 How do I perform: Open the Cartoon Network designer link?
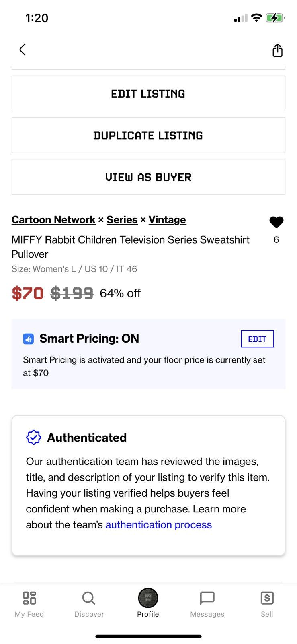53,220
